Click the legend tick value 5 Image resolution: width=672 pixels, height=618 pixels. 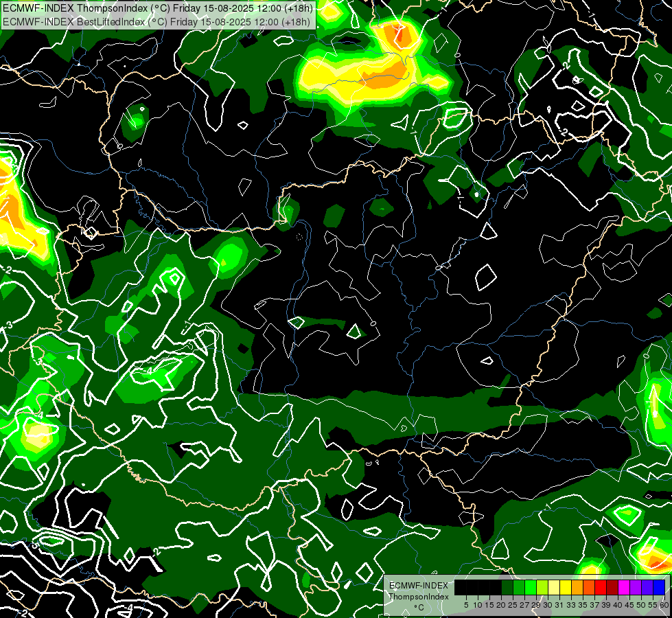pos(466,605)
